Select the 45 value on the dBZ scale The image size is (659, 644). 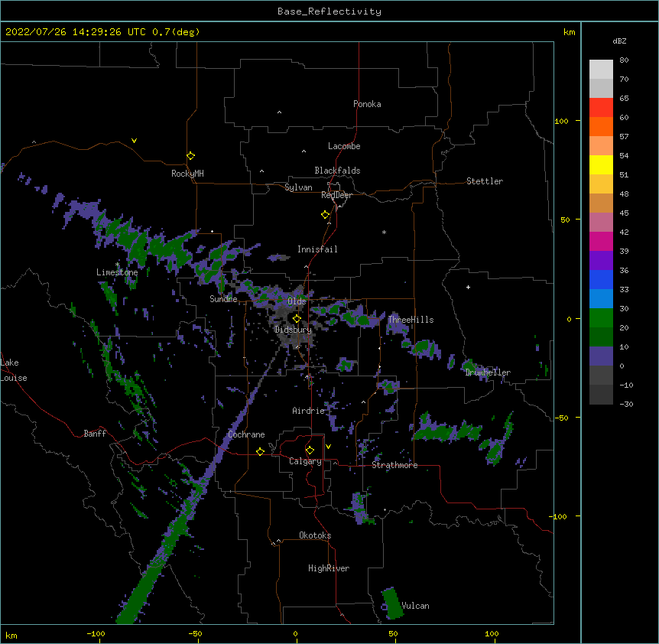pyautogui.click(x=624, y=213)
